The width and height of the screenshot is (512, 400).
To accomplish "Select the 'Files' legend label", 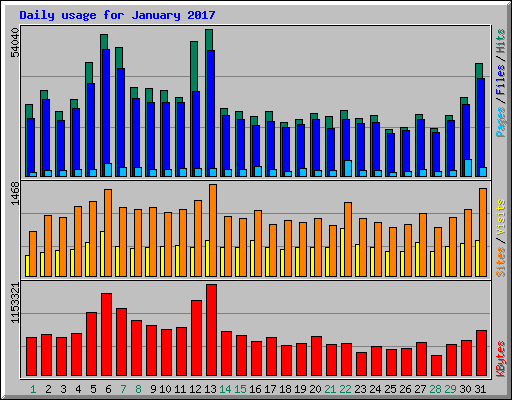I will pos(501,79).
